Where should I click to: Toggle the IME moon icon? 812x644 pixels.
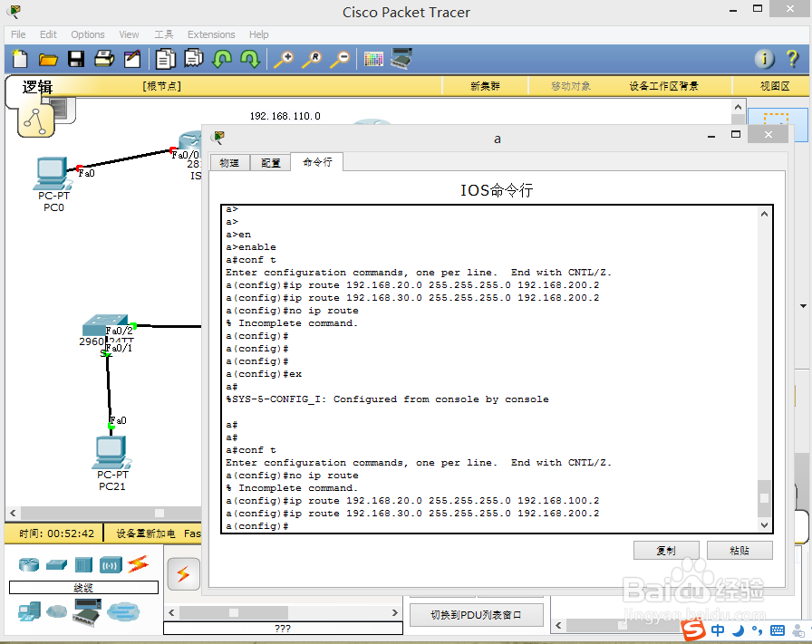[x=738, y=630]
